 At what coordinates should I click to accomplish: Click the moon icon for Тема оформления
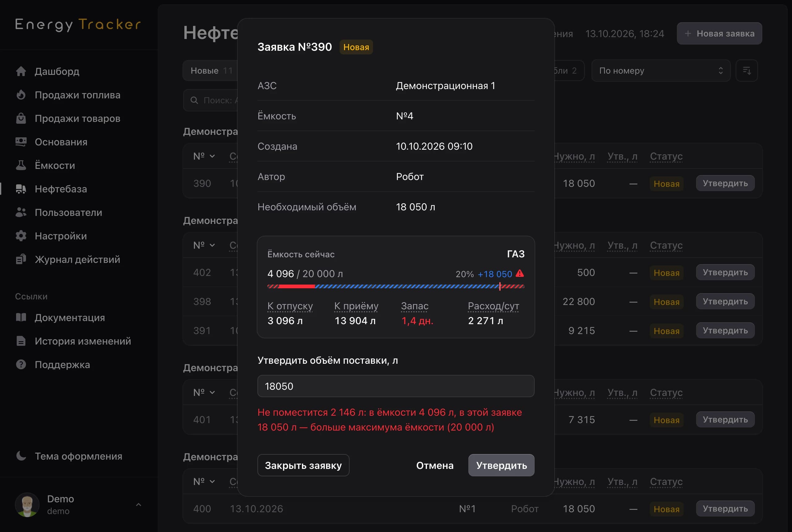tap(21, 456)
